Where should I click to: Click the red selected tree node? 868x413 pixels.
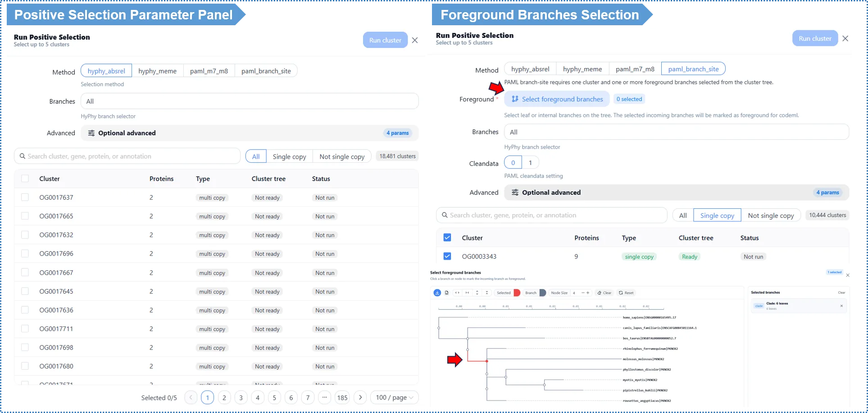coord(487,361)
